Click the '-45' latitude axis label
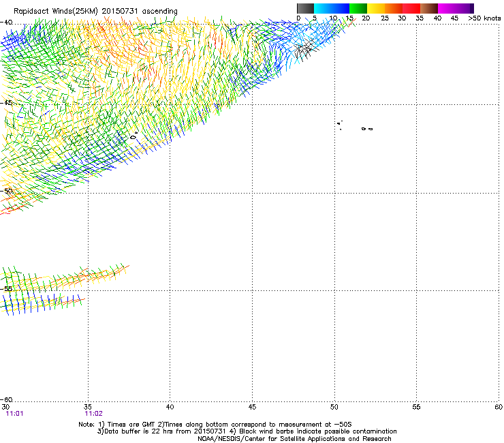This screenshot has height=443, width=504. point(6,103)
